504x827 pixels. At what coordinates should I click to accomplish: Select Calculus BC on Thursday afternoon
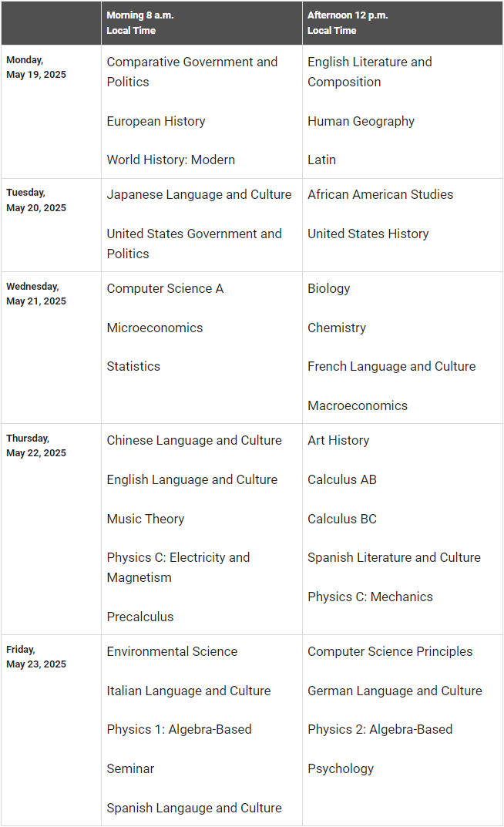pyautogui.click(x=342, y=519)
